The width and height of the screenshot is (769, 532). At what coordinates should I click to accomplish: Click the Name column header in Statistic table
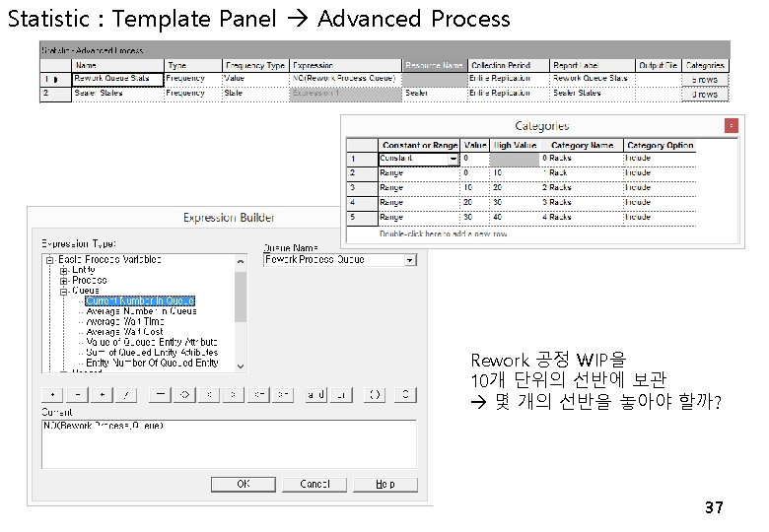click(x=117, y=65)
